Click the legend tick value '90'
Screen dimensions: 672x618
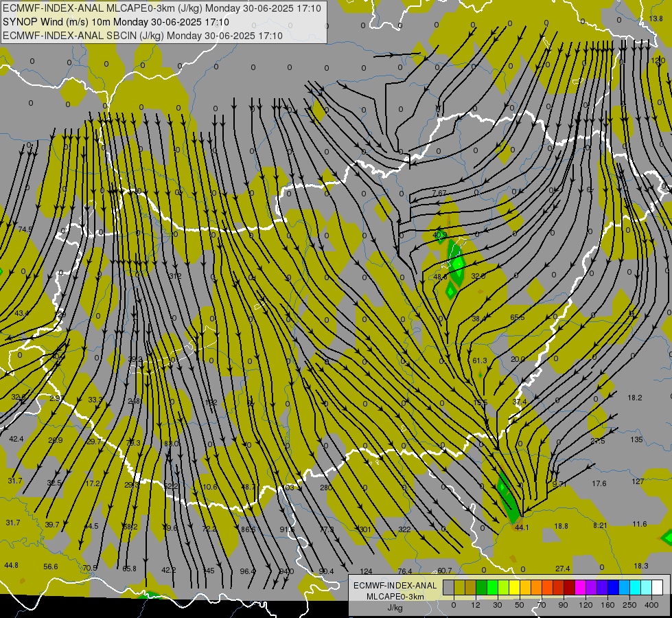tap(563, 605)
